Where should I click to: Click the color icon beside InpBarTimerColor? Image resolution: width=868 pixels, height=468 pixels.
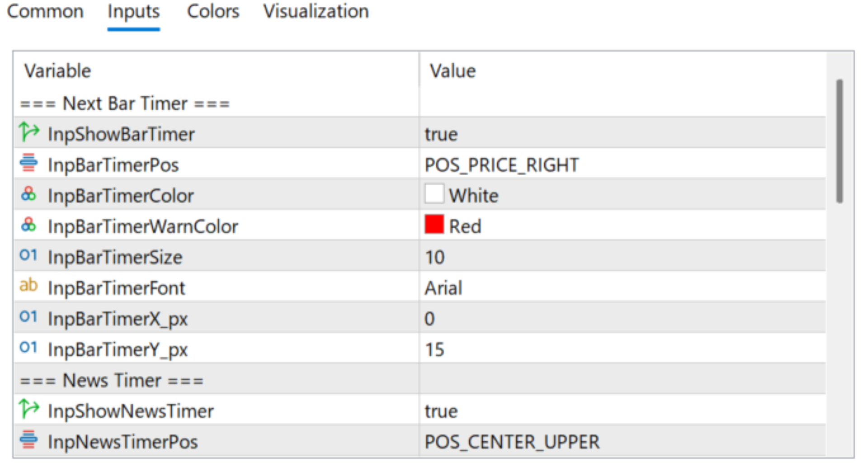tap(28, 195)
